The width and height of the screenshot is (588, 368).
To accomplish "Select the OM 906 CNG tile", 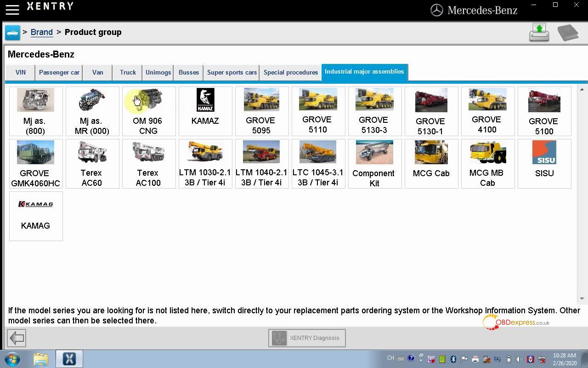I will click(149, 111).
